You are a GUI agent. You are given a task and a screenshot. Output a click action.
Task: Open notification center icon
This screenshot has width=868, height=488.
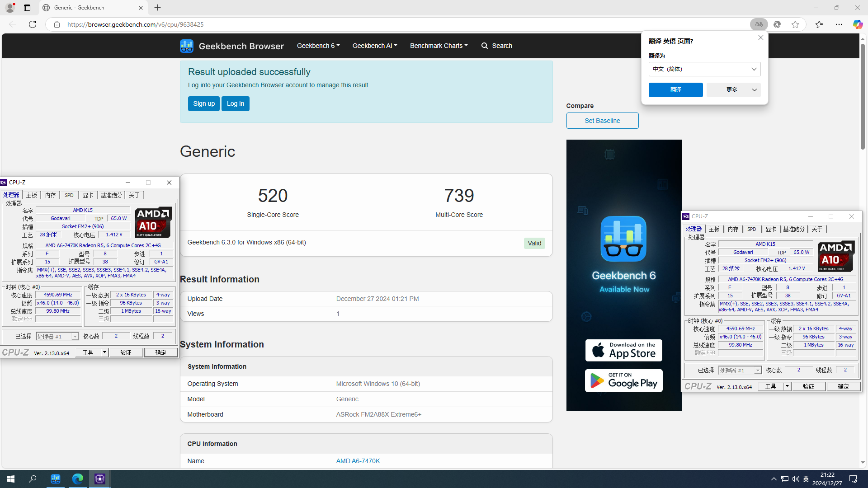click(853, 479)
